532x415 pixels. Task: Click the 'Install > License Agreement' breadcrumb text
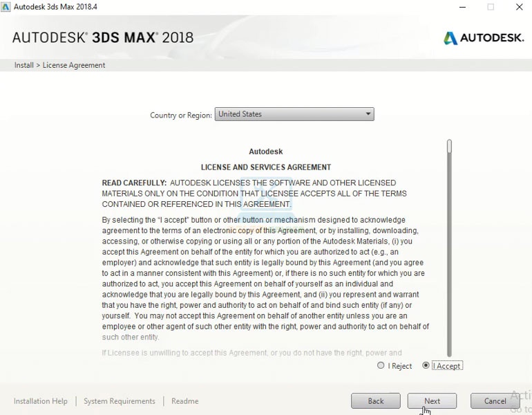(x=59, y=65)
